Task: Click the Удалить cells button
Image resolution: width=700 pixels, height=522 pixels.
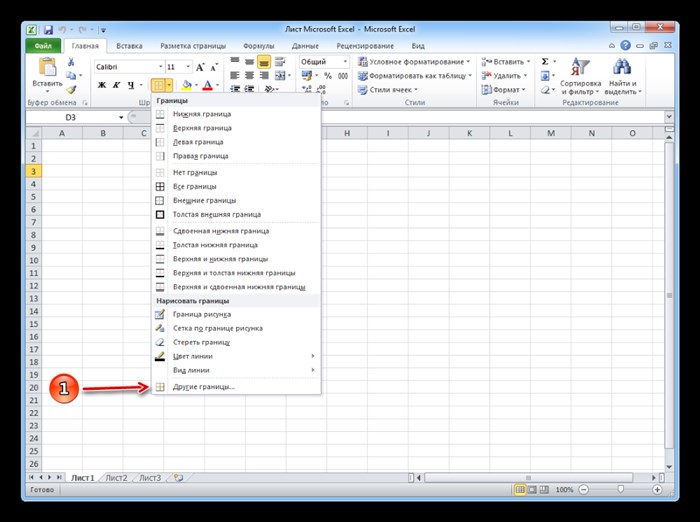Action: tap(504, 76)
